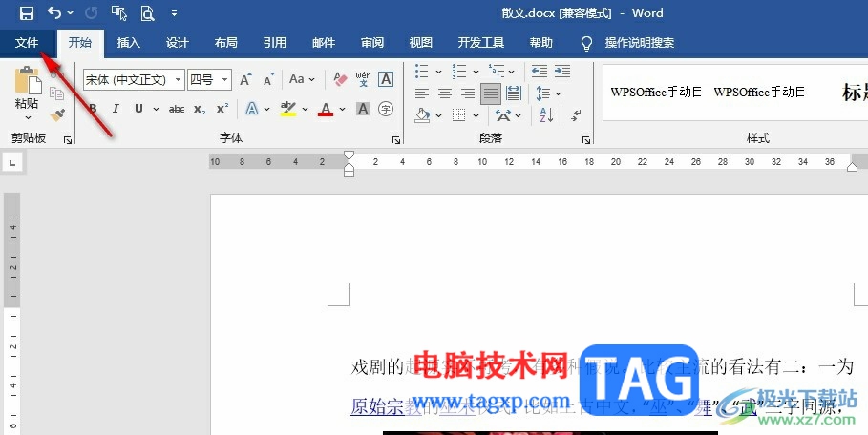This screenshot has height=435, width=868.
Task: Toggle underline formatting
Action: (139, 109)
